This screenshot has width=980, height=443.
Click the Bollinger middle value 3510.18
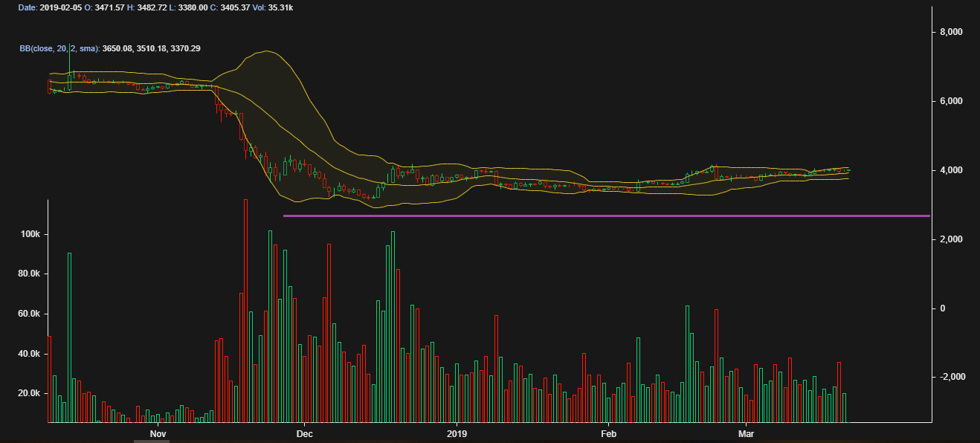click(x=152, y=48)
